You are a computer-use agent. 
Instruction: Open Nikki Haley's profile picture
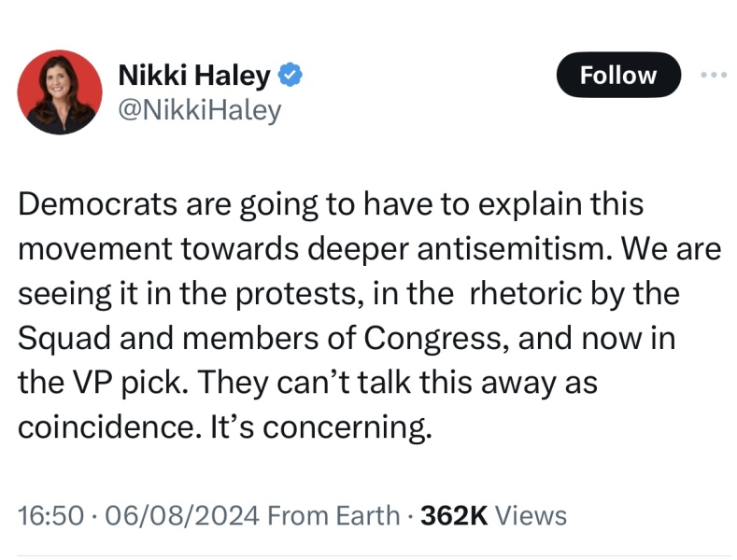pyautogui.click(x=59, y=92)
